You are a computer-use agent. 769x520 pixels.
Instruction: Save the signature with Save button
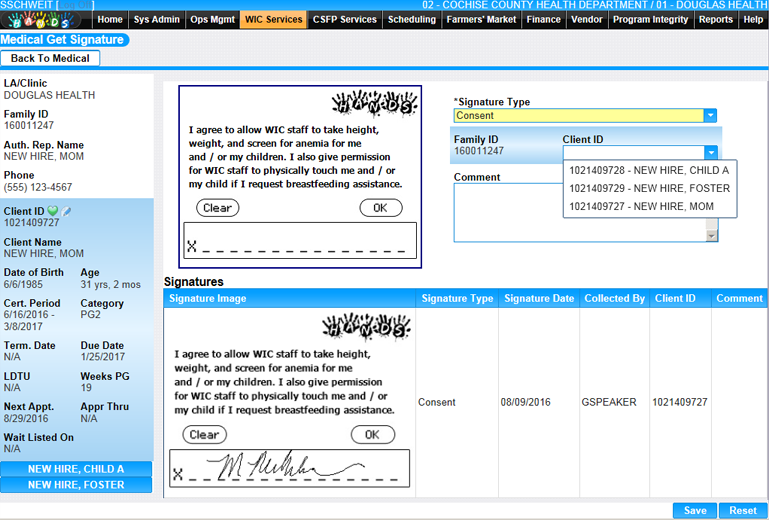tap(694, 510)
